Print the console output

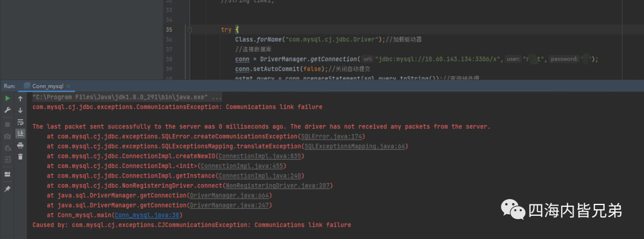click(x=20, y=145)
